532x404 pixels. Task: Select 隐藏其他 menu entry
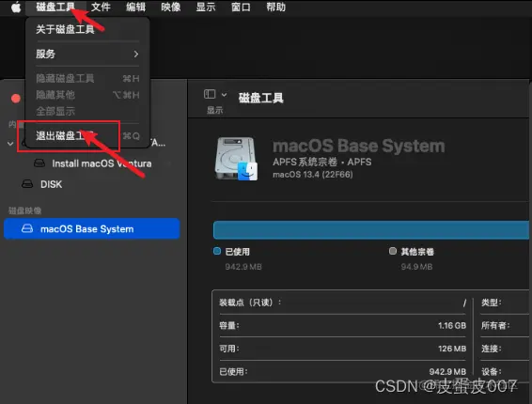[x=87, y=95]
